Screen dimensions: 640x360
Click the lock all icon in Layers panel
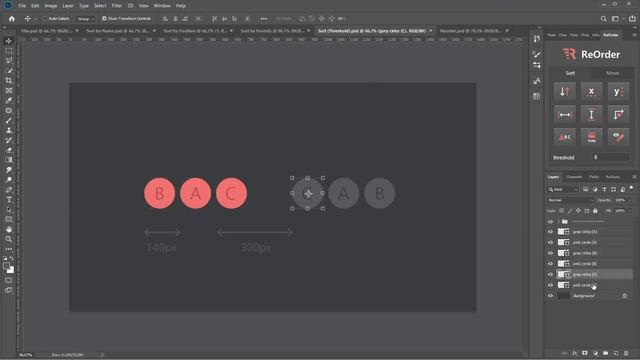[x=595, y=211]
